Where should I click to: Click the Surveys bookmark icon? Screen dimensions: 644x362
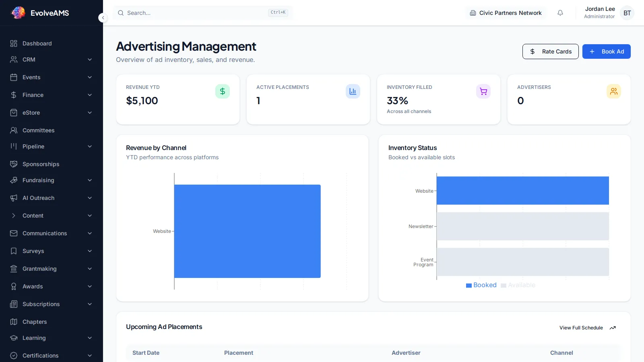(14, 251)
